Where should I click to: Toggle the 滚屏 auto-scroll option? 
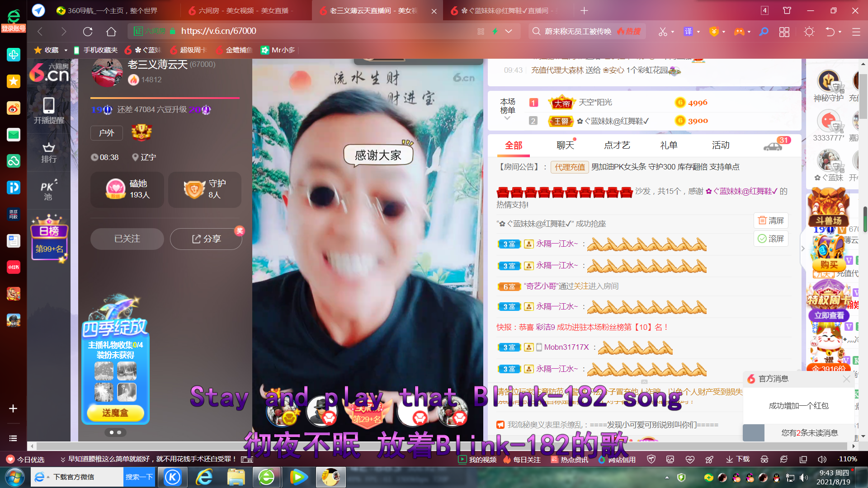[x=771, y=239]
